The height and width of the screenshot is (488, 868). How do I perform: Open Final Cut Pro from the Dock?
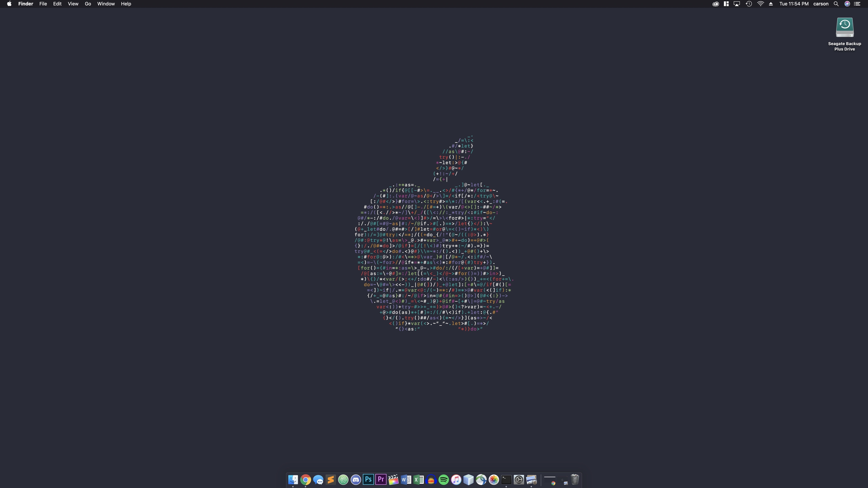click(393, 480)
